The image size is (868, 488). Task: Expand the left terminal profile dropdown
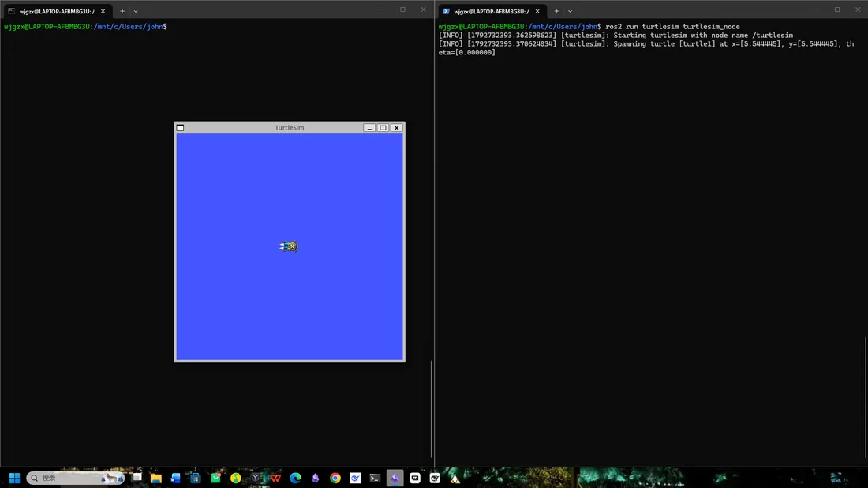136,11
